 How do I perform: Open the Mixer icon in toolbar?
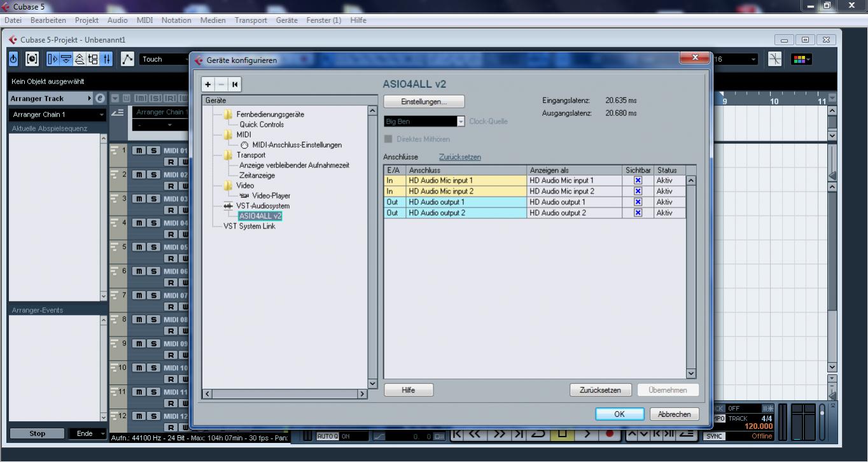[106, 59]
